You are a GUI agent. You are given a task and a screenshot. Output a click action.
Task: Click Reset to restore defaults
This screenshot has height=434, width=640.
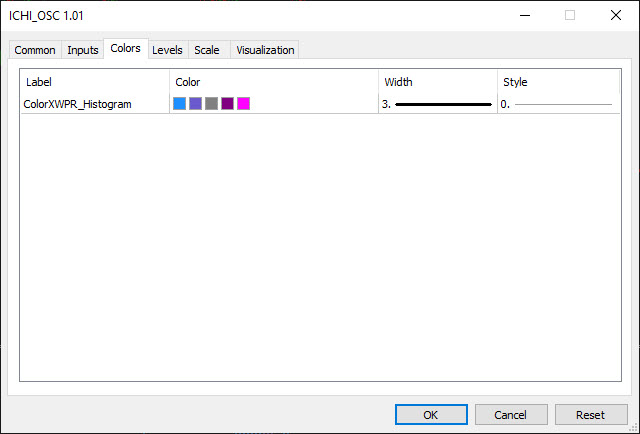coord(590,414)
